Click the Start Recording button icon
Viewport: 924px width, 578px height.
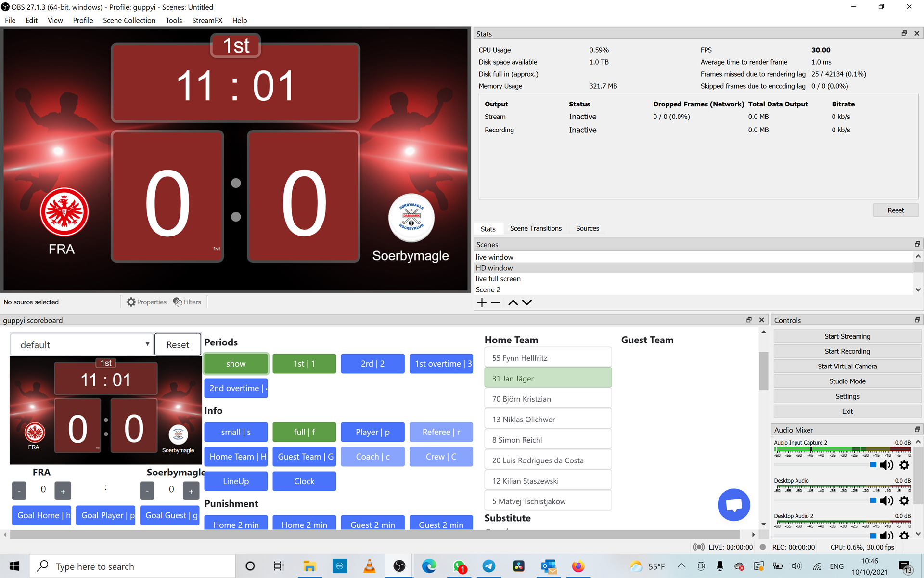coord(847,351)
